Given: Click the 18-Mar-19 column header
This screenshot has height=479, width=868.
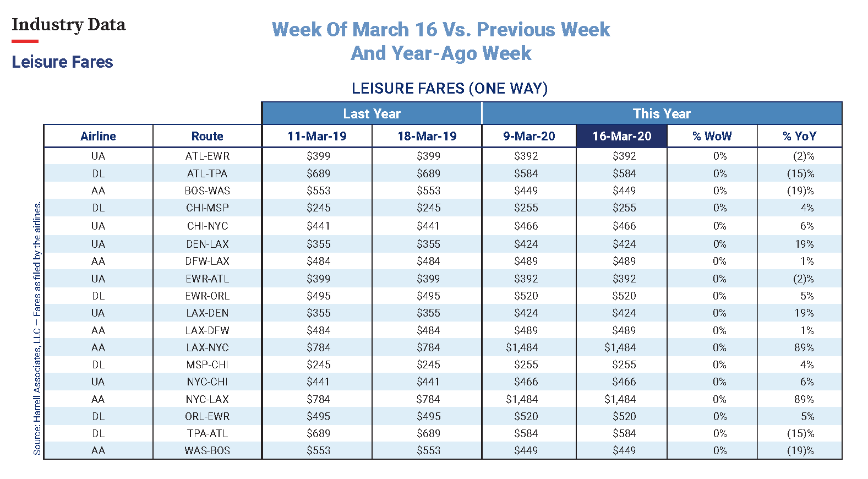Looking at the screenshot, I should coord(427,136).
